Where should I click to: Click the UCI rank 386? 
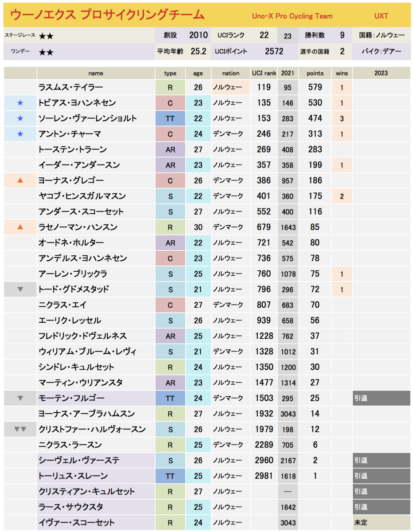(x=264, y=180)
